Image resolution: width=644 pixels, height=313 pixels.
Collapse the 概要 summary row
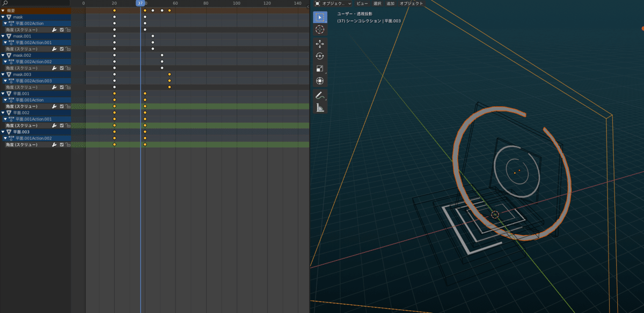click(3, 11)
